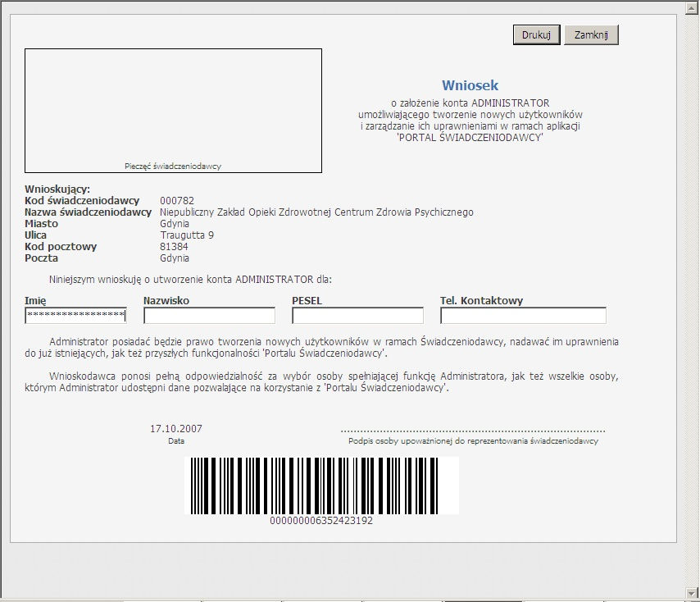Click the Wniosek heading
700x602 pixels.
coord(470,85)
